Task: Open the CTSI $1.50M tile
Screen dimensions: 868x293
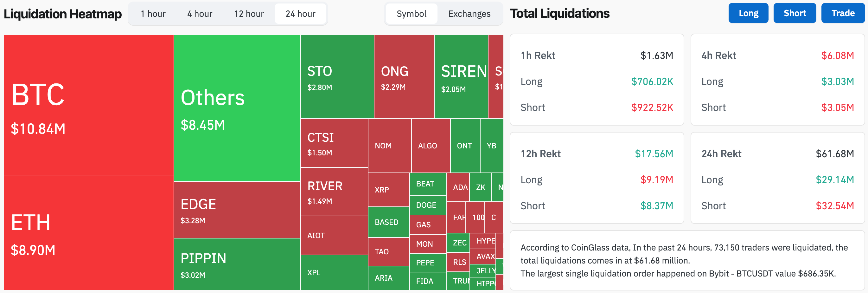Action: 334,143
